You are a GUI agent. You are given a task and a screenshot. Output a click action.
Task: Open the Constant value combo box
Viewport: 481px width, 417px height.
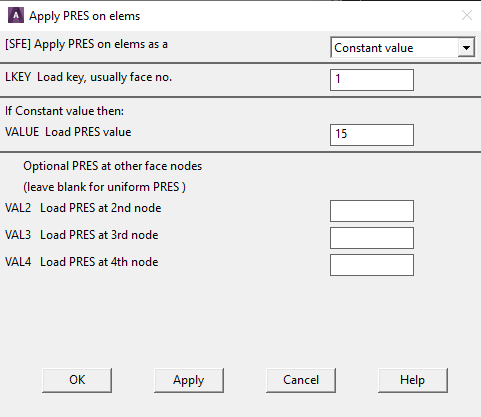(403, 48)
